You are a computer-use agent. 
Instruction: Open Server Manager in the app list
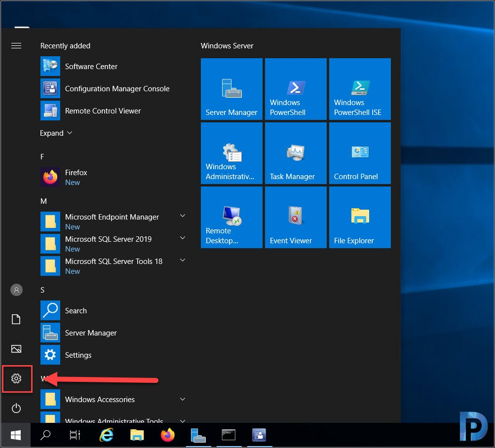click(114, 333)
